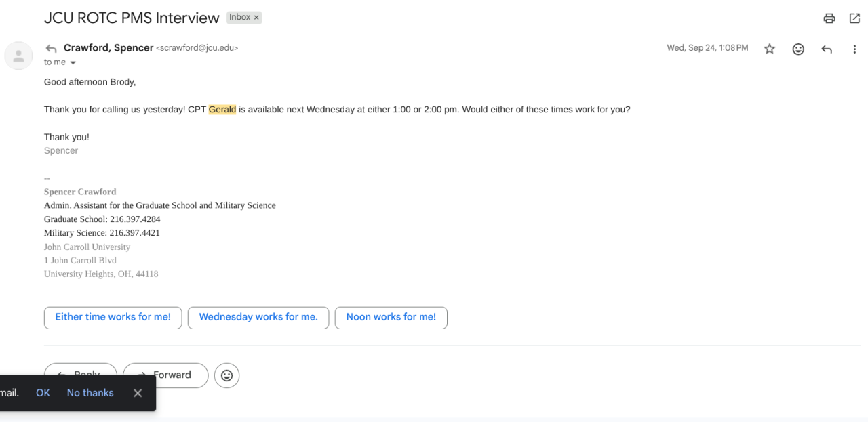Open emoji reaction picker beside Forward

226,375
